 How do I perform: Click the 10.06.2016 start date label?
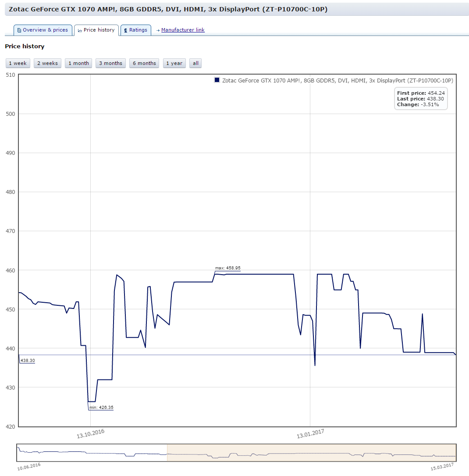[29, 467]
